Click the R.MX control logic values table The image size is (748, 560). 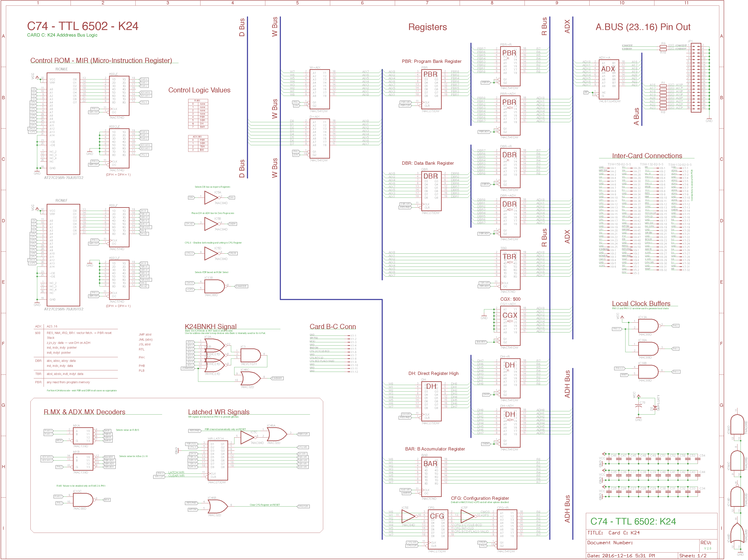[198, 114]
